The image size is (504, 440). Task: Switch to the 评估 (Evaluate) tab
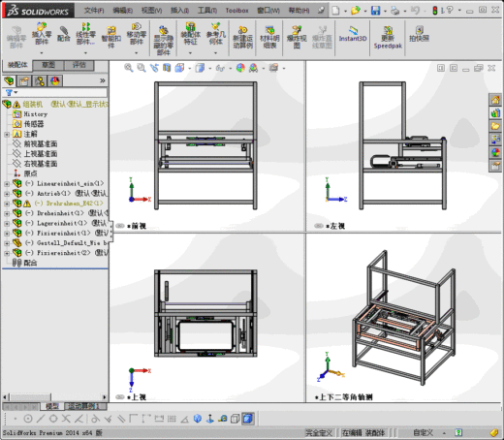pyautogui.click(x=79, y=65)
